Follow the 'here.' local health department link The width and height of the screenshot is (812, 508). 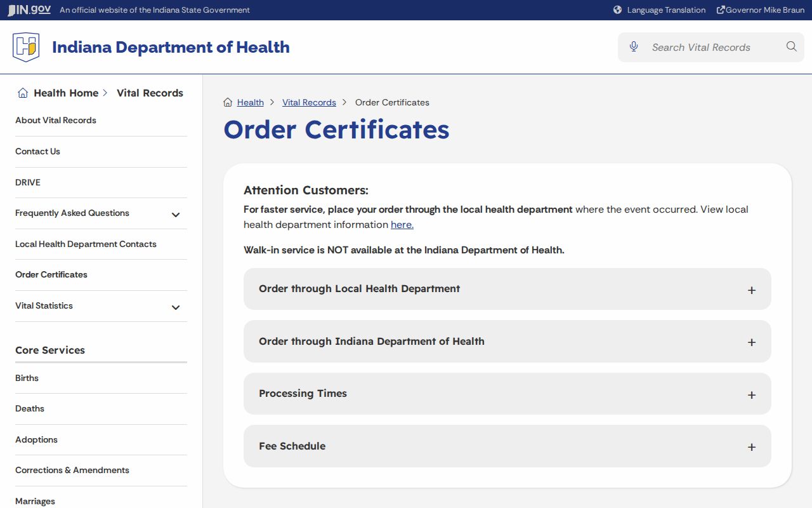coord(402,225)
